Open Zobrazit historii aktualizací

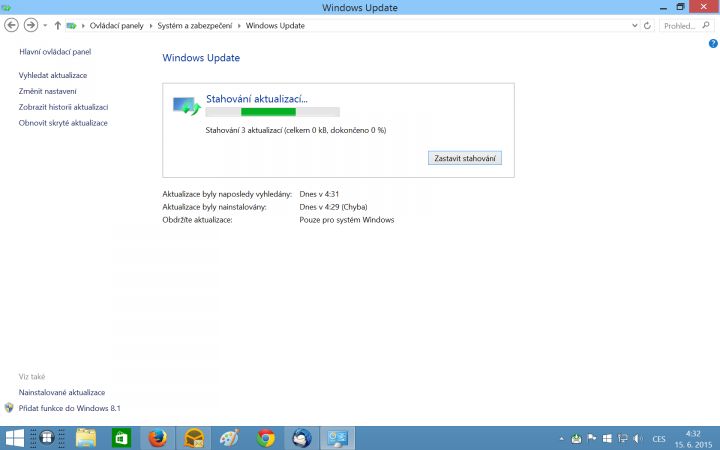(63, 107)
